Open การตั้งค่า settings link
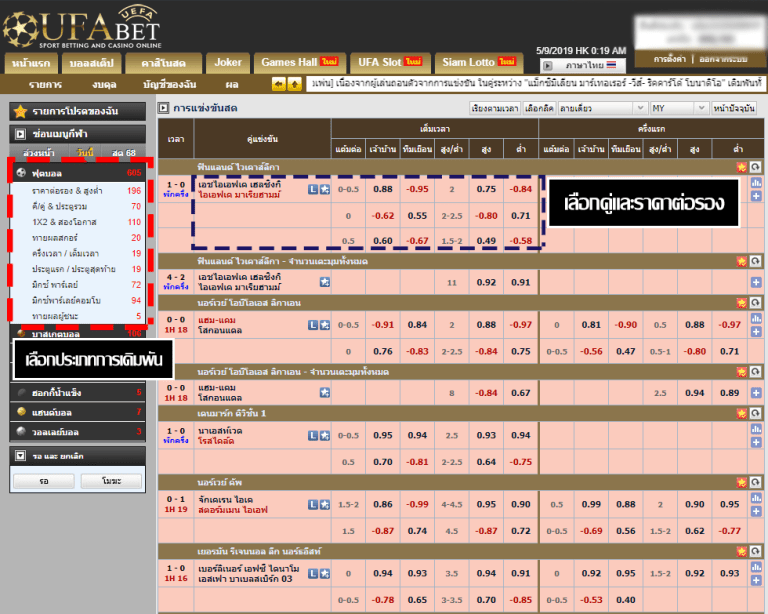The image size is (768, 614). pyautogui.click(x=669, y=59)
